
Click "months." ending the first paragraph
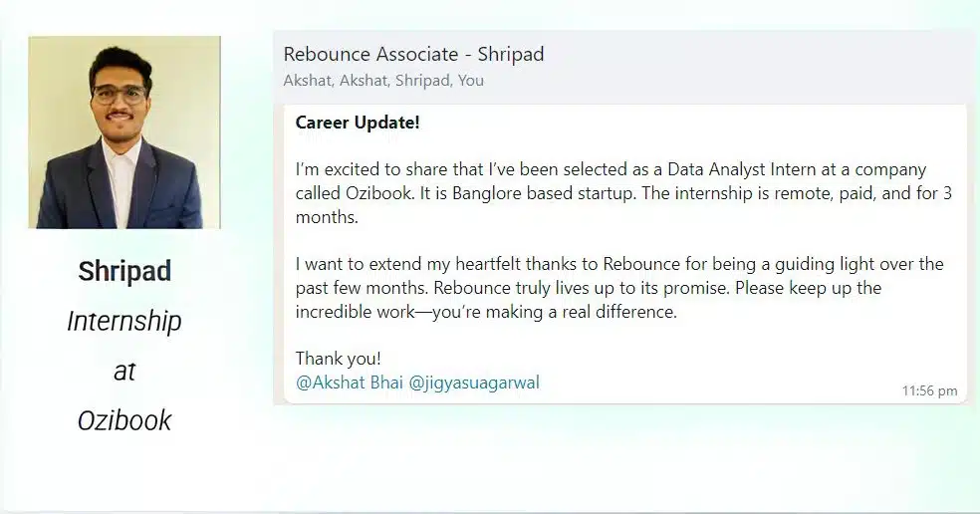(x=327, y=217)
